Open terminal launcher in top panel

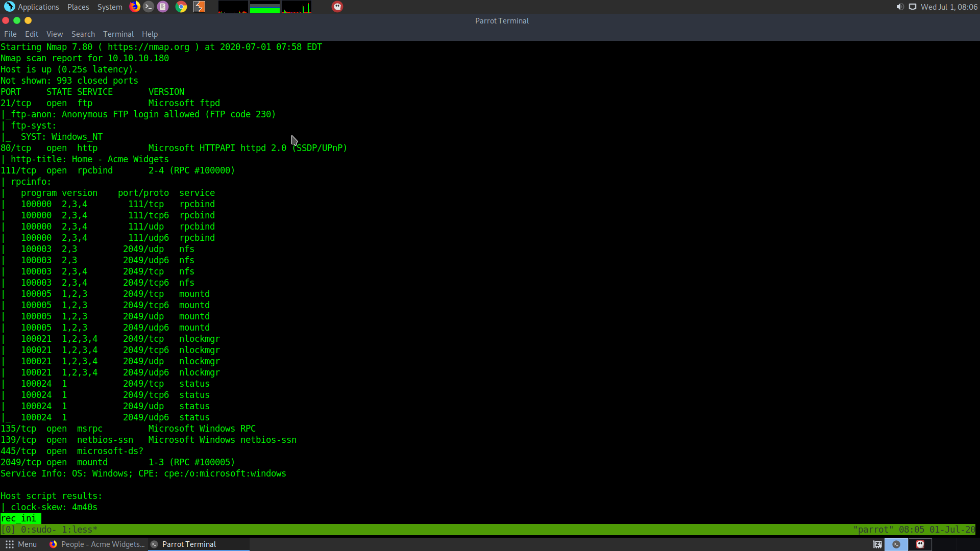(x=149, y=7)
